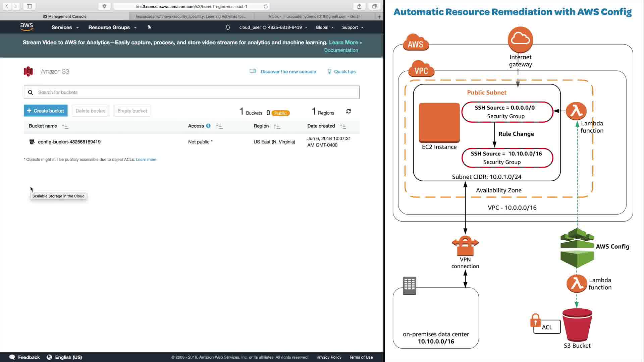Image resolution: width=644 pixels, height=362 pixels.
Task: Sort buckets by Date created
Action: [342, 126]
